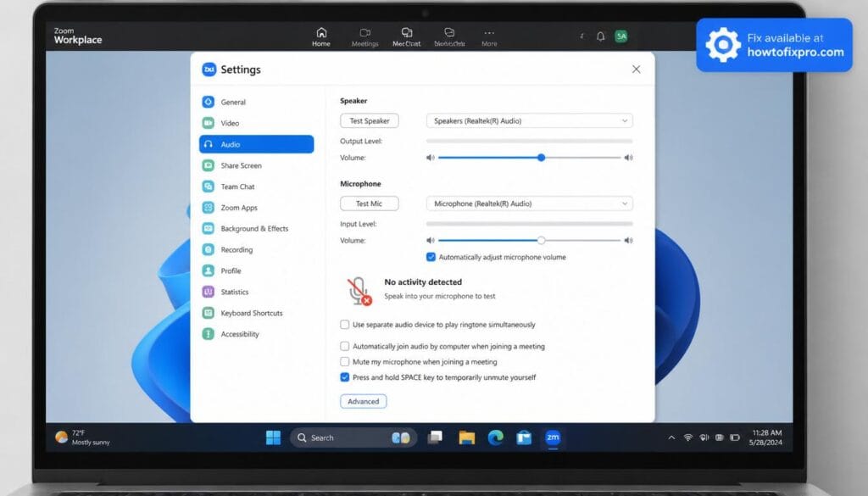The image size is (868, 496).
Task: Show hidden icons in system tray
Action: [x=671, y=437]
